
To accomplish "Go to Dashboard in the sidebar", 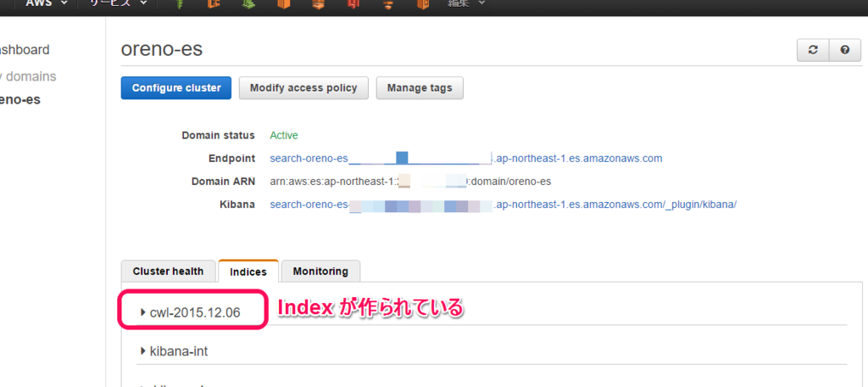I will 25,50.
